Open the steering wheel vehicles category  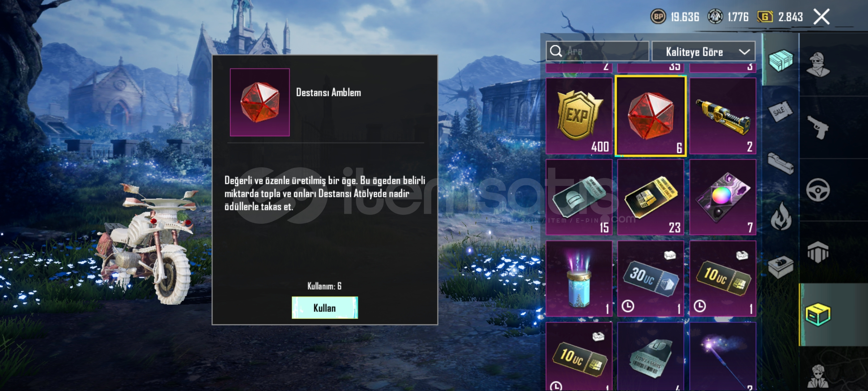pos(818,190)
